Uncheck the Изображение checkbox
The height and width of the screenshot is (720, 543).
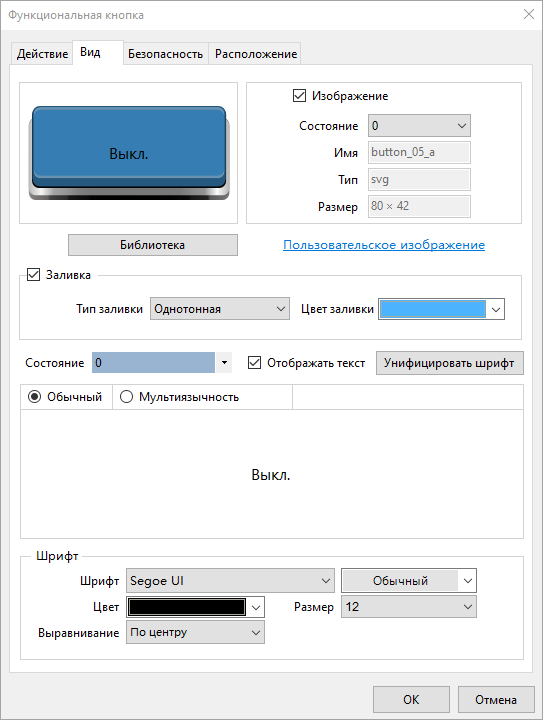pyautogui.click(x=299, y=96)
